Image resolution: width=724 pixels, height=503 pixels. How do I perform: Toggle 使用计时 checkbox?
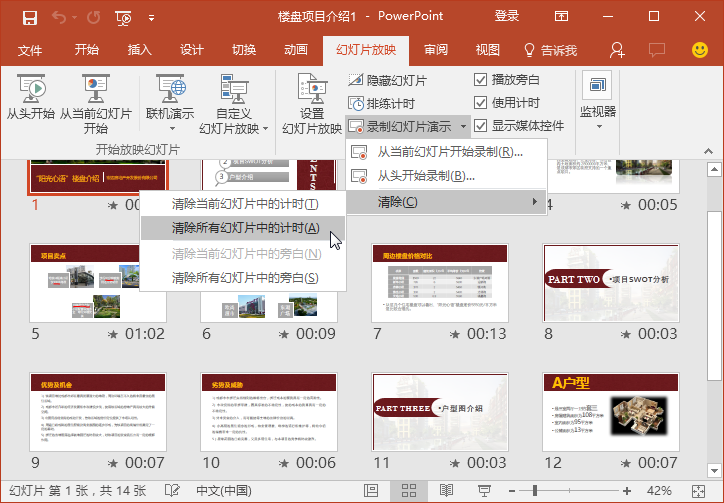[481, 103]
